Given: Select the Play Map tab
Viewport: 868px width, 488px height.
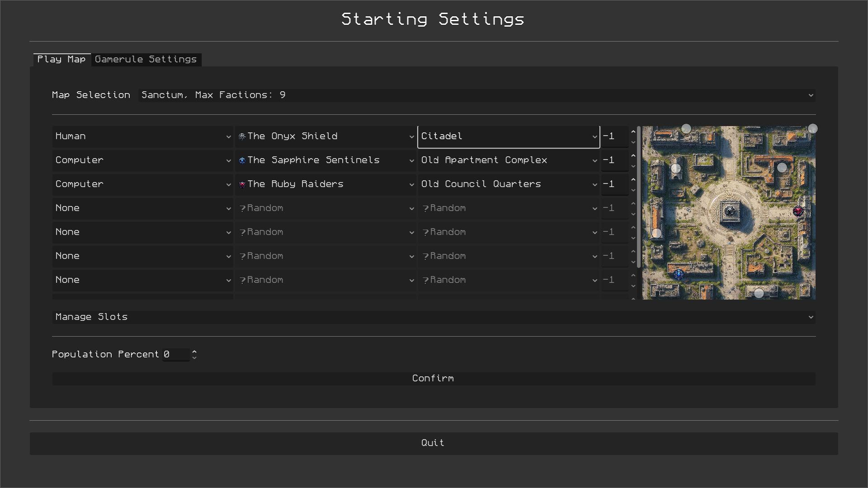Looking at the screenshot, I should [x=61, y=60].
